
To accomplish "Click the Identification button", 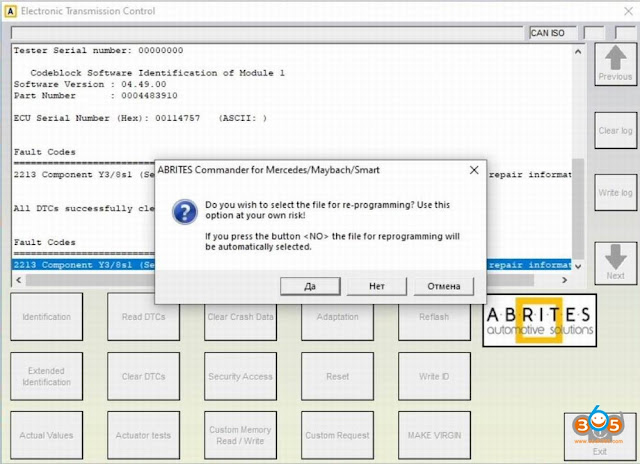I will 47,317.
